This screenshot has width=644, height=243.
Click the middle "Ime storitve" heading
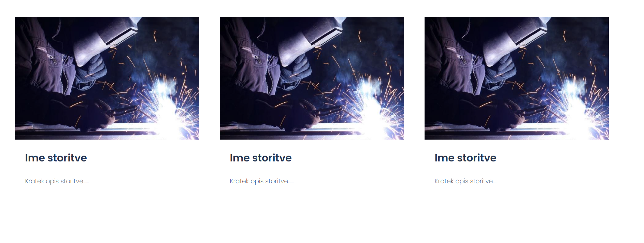pos(261,158)
